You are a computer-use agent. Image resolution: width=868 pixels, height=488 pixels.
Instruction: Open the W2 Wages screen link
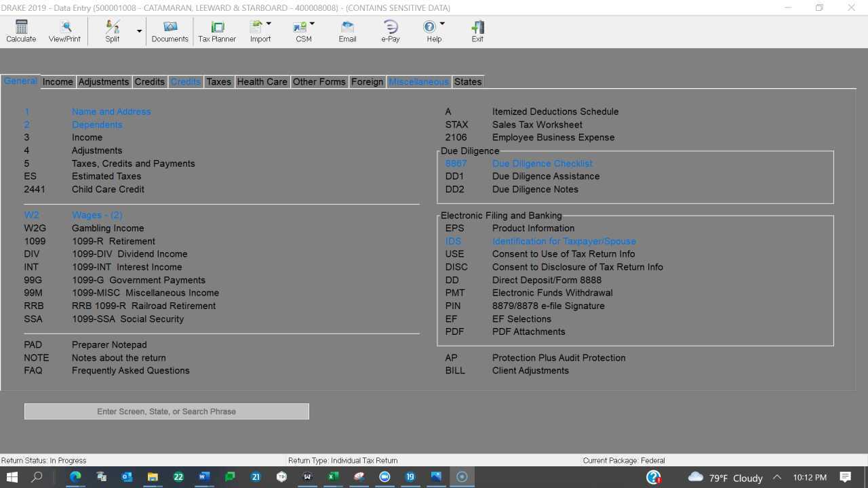[x=97, y=216]
